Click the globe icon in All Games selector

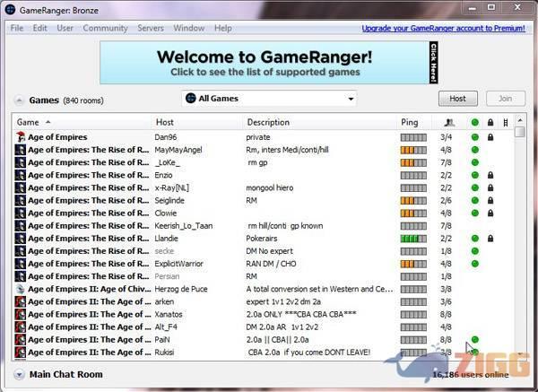click(x=191, y=99)
